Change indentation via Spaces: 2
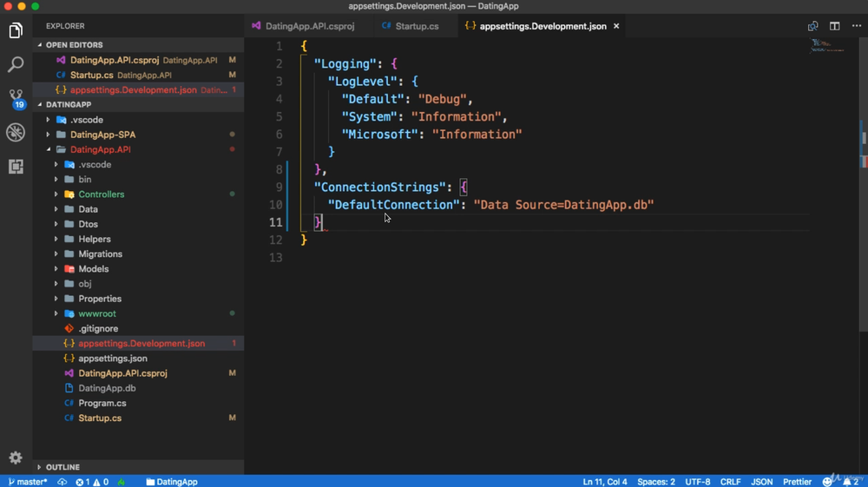 [x=656, y=482]
